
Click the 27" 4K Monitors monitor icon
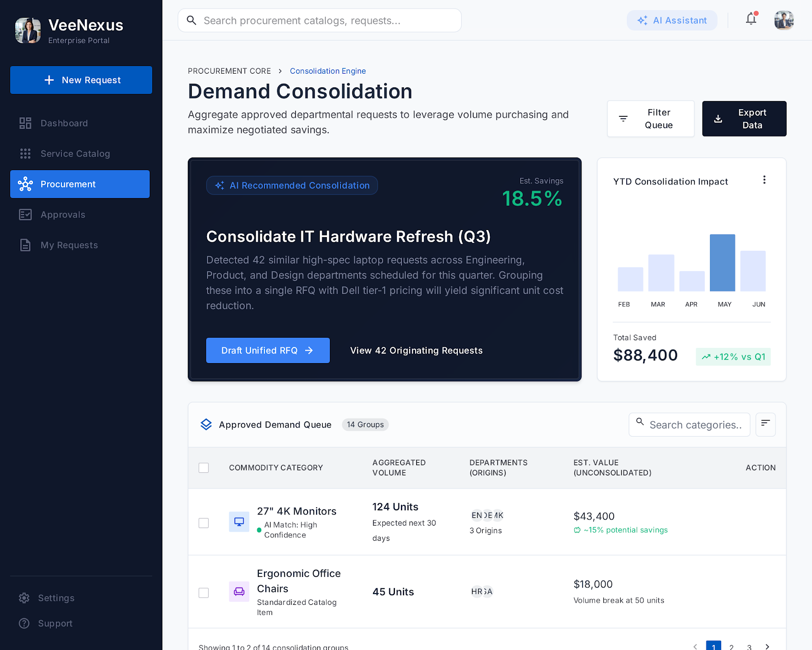click(x=239, y=522)
